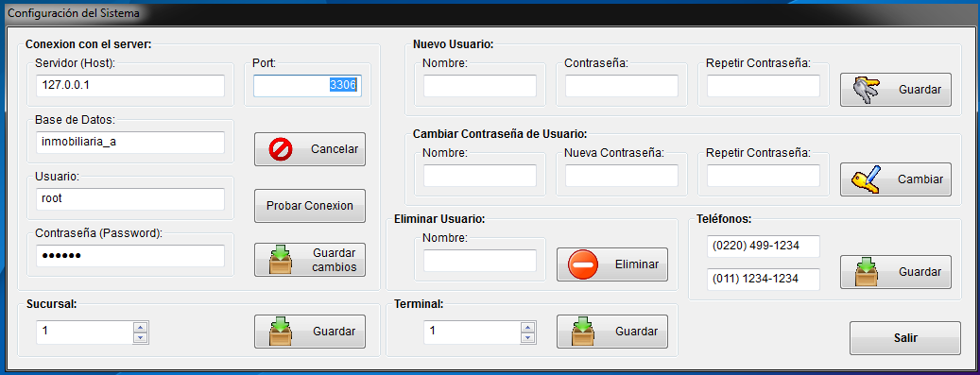Click the Teléfonos group heading
The width and height of the screenshot is (980, 375).
724,219
